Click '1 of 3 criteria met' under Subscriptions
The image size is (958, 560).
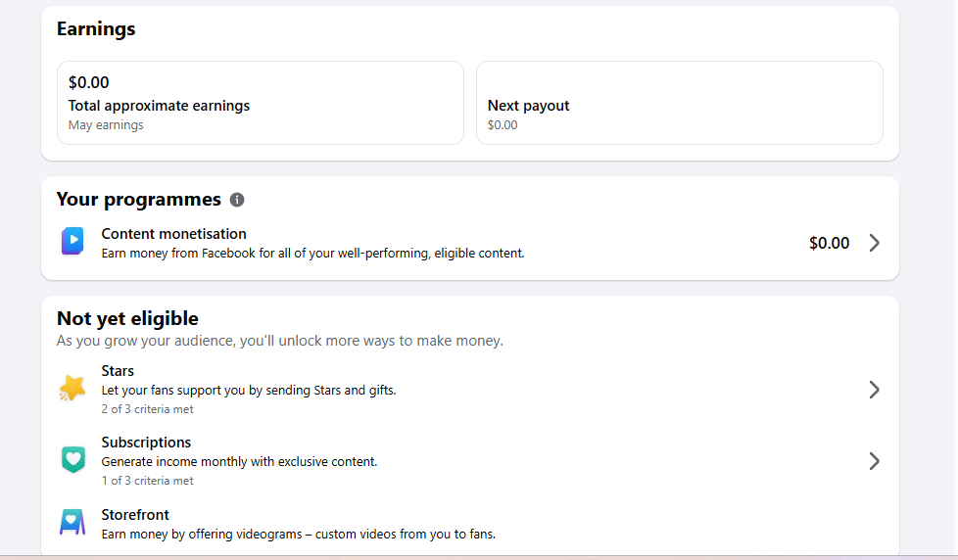[x=147, y=481]
